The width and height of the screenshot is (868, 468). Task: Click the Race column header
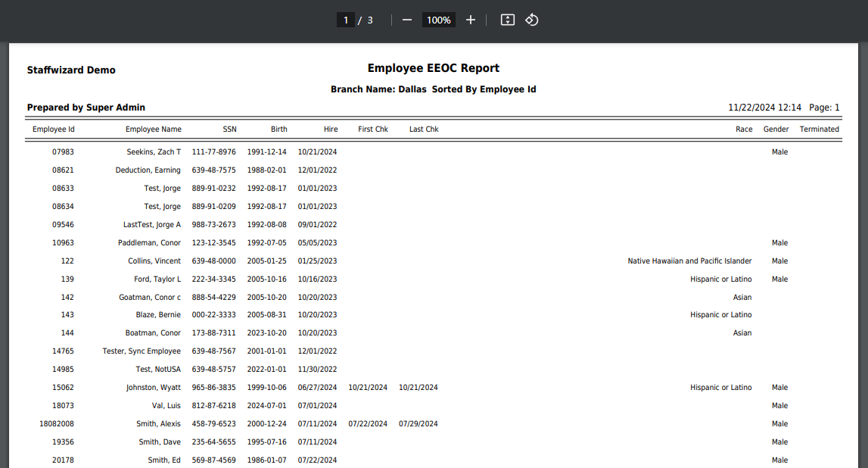(744, 129)
